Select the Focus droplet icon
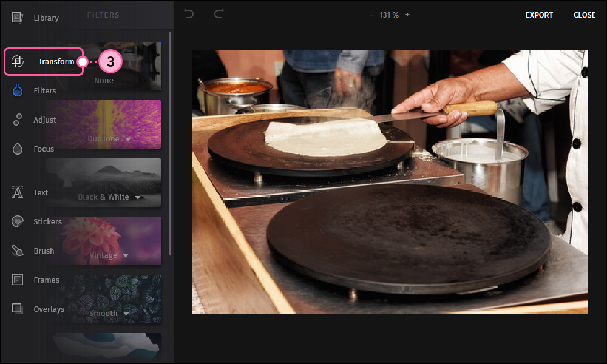The width and height of the screenshot is (607, 364). click(x=18, y=149)
